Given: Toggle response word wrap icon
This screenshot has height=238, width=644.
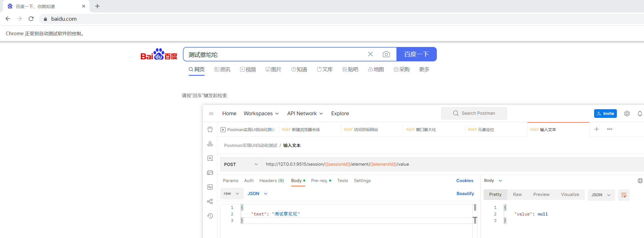Looking at the screenshot, I should point(624,195).
